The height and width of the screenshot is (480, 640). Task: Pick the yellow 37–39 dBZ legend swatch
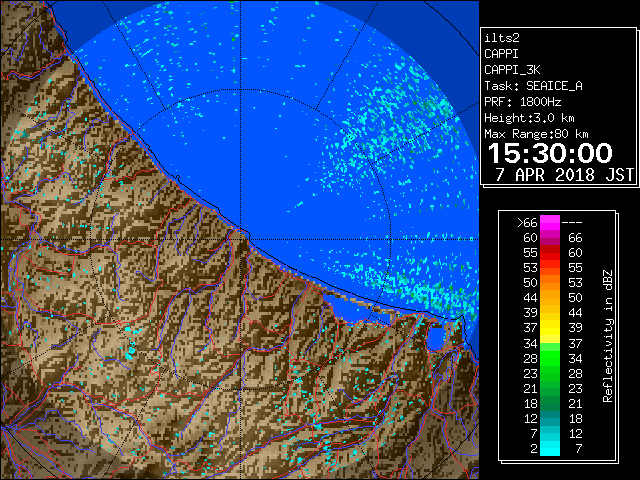click(550, 328)
